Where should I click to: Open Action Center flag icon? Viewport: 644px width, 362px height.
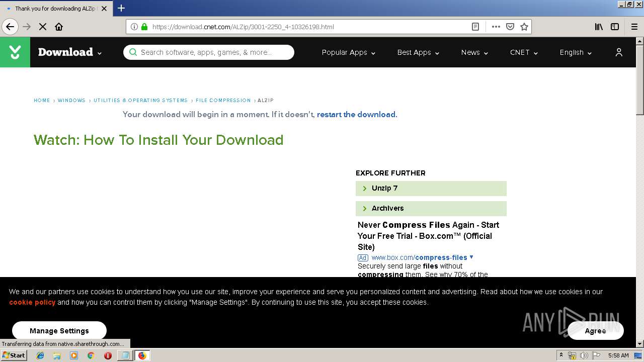[x=596, y=355]
